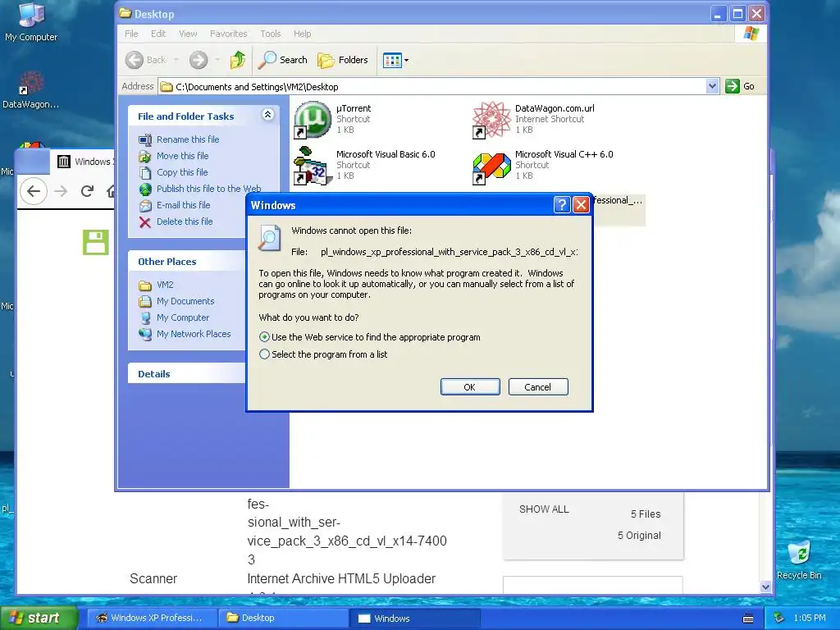The height and width of the screenshot is (630, 840).
Task: Select the DataWagon.com.url internet shortcut
Action: tap(492, 120)
